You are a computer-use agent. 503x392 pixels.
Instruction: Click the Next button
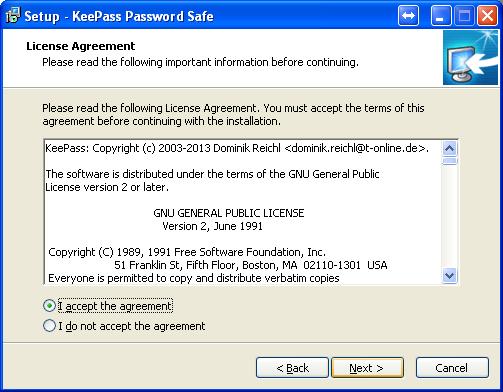click(x=367, y=368)
